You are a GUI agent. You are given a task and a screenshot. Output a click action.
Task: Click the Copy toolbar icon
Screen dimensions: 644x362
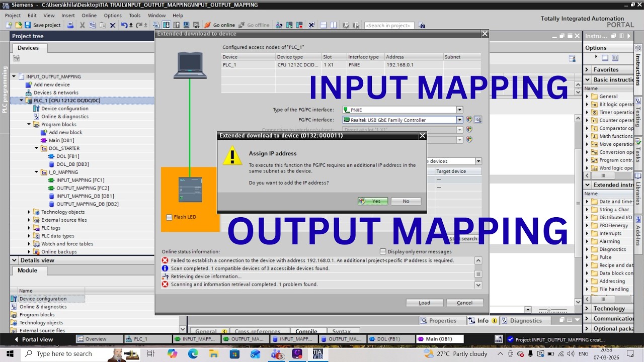click(x=93, y=25)
